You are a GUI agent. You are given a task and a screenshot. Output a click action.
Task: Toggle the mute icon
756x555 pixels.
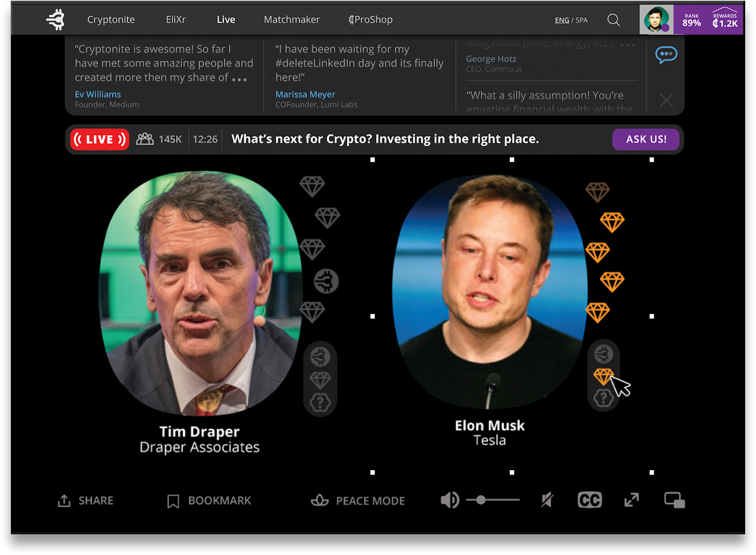click(547, 500)
